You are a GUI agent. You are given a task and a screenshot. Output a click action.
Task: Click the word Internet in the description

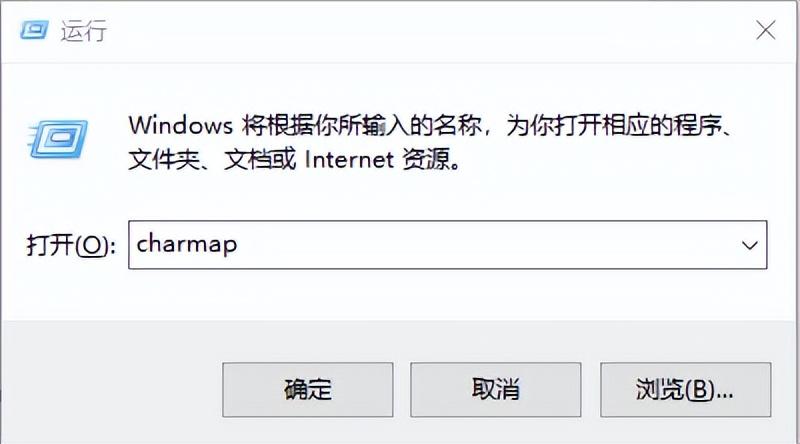(x=349, y=160)
